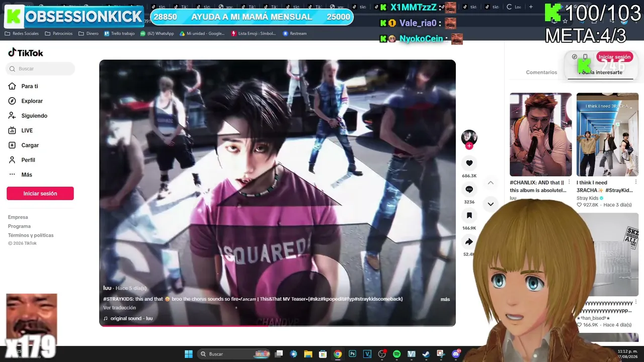Open the Stray Kids channel name

coord(587,198)
